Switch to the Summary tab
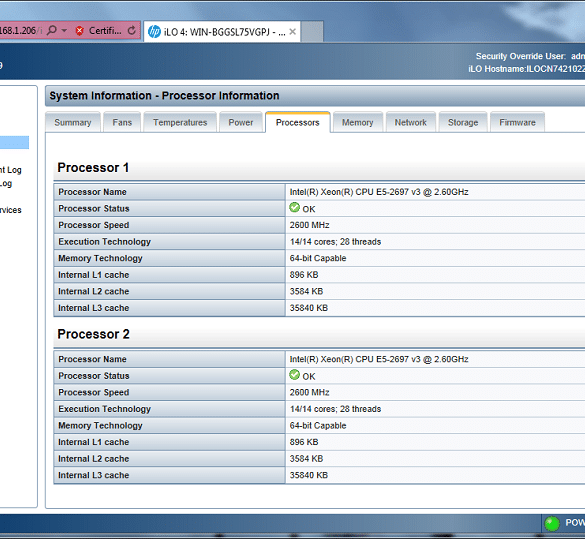 [x=73, y=122]
